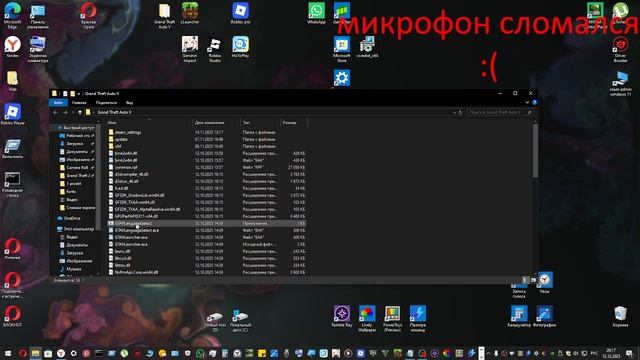640x360 pixels.
Task: Open Control Panel desktop shortcut
Action: 38,16
